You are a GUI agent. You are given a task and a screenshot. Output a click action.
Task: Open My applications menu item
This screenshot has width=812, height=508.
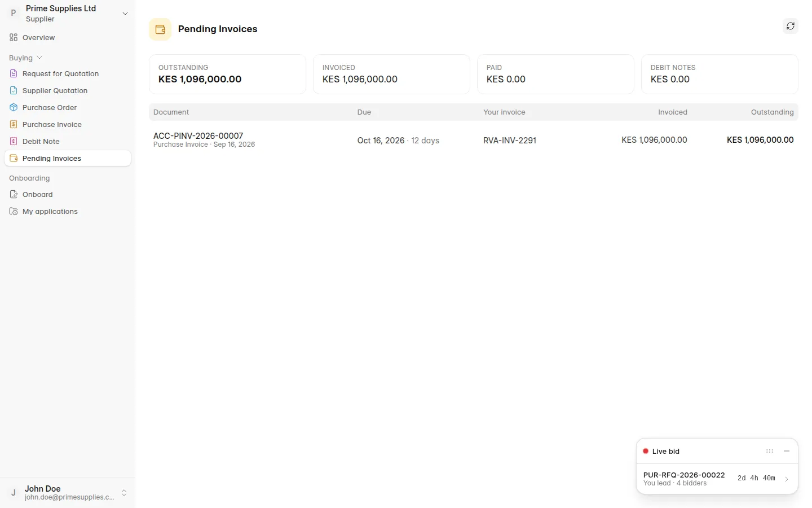(x=68, y=211)
